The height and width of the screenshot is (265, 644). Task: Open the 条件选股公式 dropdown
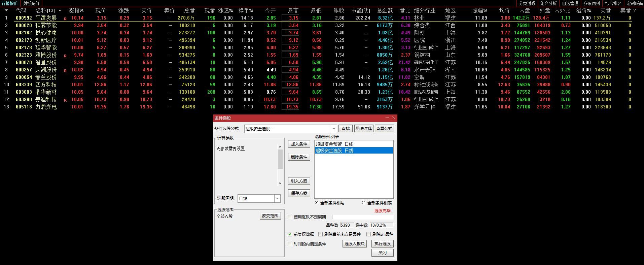334,129
